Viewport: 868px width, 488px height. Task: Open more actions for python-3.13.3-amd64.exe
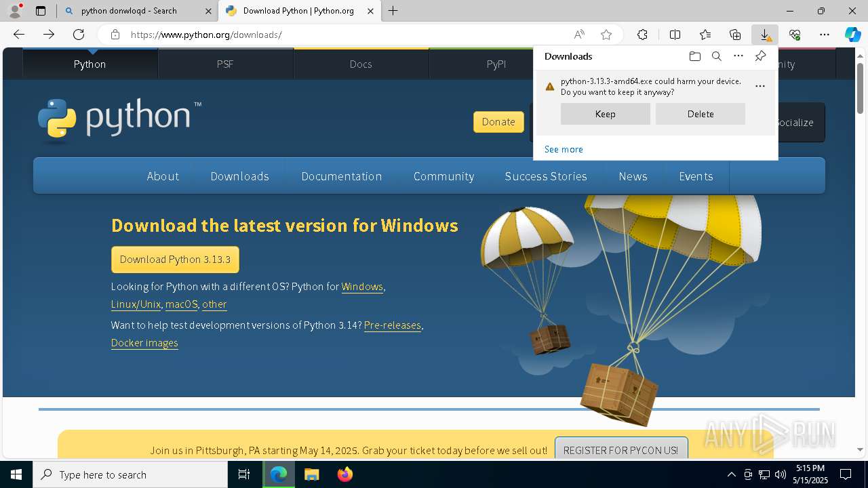(x=759, y=86)
